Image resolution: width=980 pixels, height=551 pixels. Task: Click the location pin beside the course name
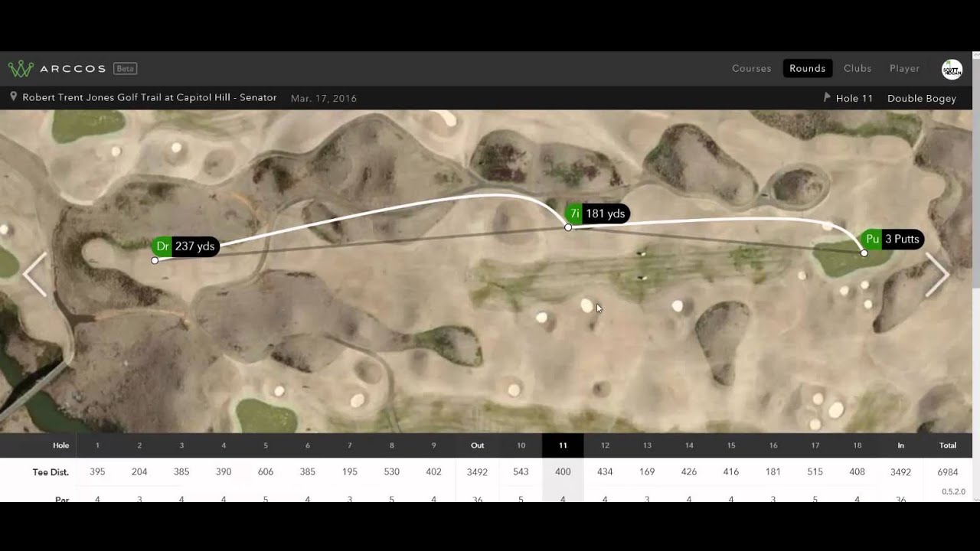(x=14, y=97)
